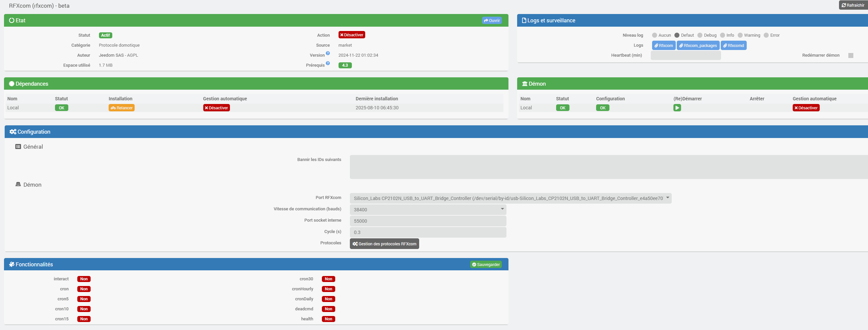The image size is (868, 330).
Task: Click the Non badge next to cronHourly
Action: coord(329,289)
